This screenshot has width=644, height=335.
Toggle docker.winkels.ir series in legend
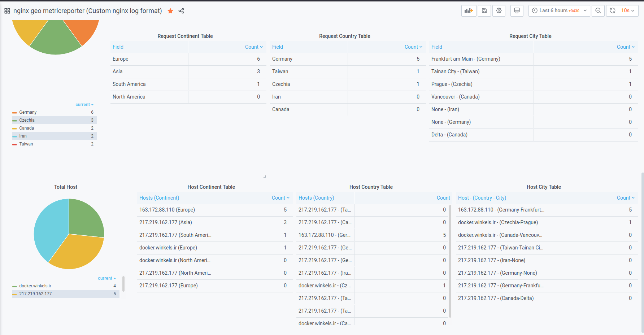coord(35,286)
